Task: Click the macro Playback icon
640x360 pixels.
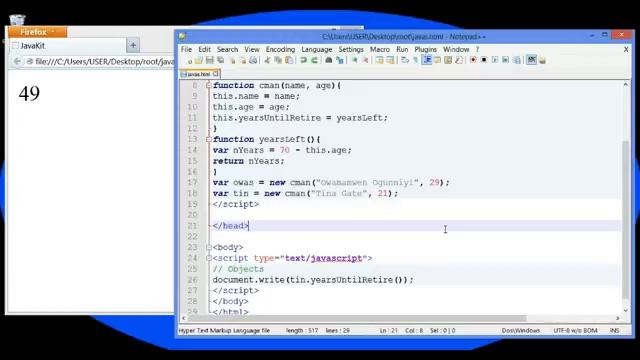Action: (x=495, y=60)
